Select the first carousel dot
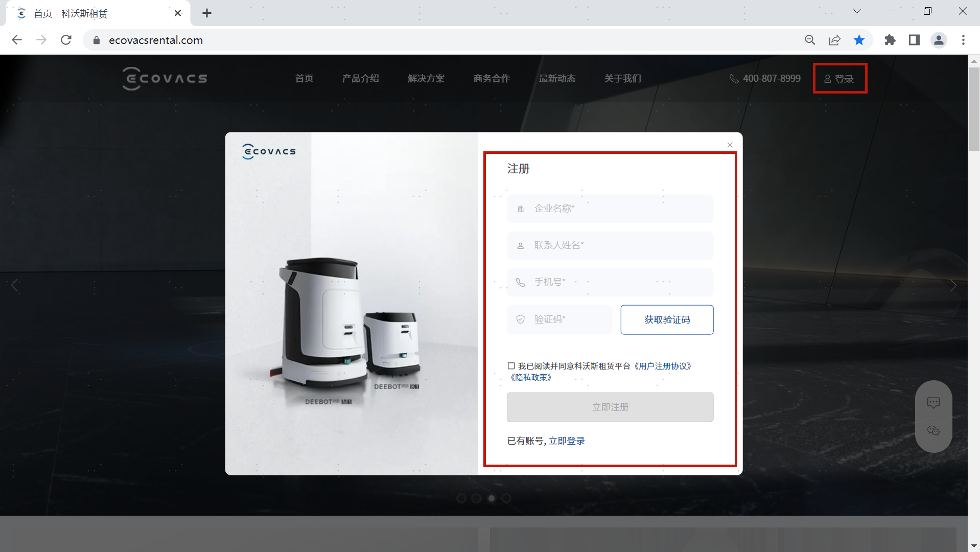 pos(461,498)
